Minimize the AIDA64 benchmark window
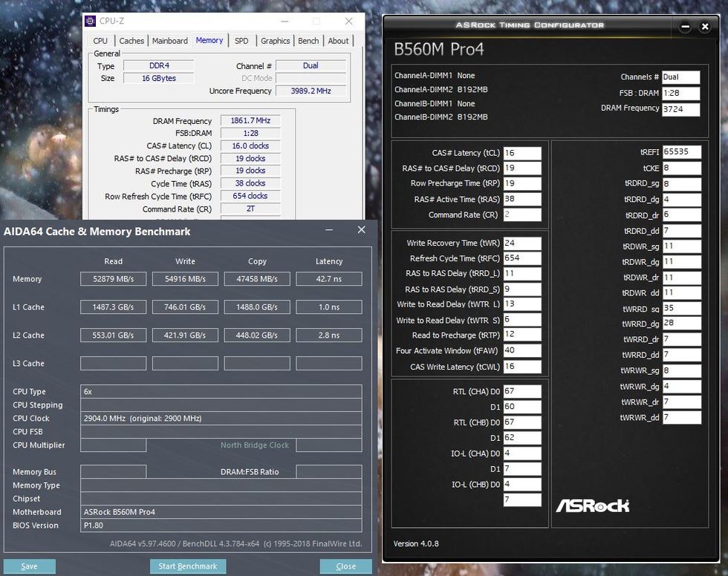This screenshot has width=728, height=576. (329, 231)
